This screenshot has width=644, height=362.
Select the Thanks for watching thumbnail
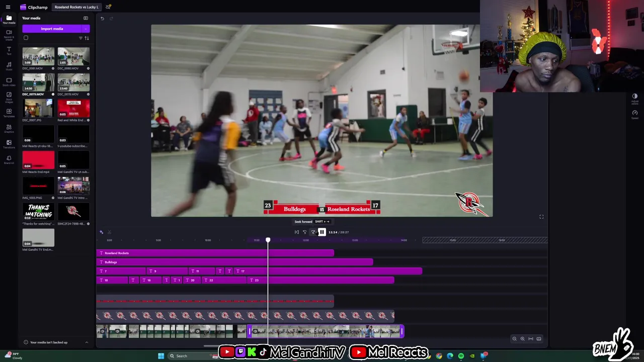tap(38, 212)
